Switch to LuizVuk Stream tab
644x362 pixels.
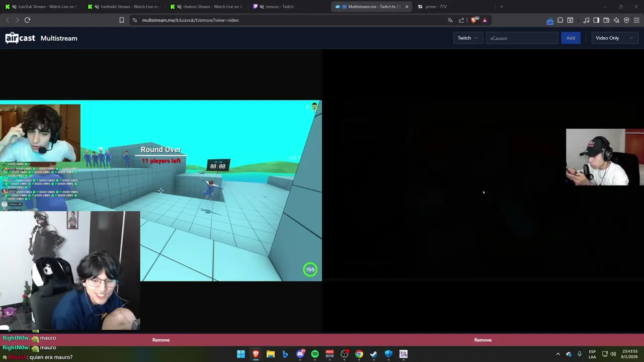pyautogui.click(x=41, y=7)
